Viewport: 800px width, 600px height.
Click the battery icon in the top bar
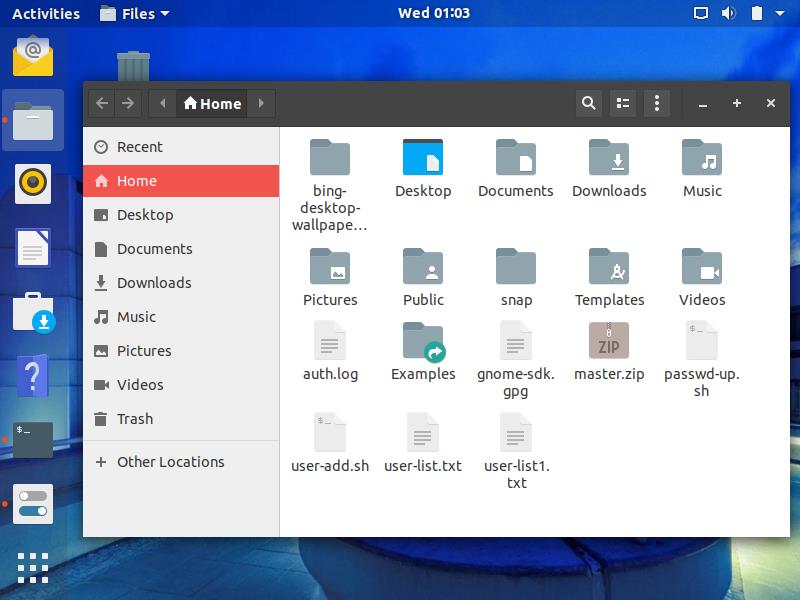click(757, 13)
